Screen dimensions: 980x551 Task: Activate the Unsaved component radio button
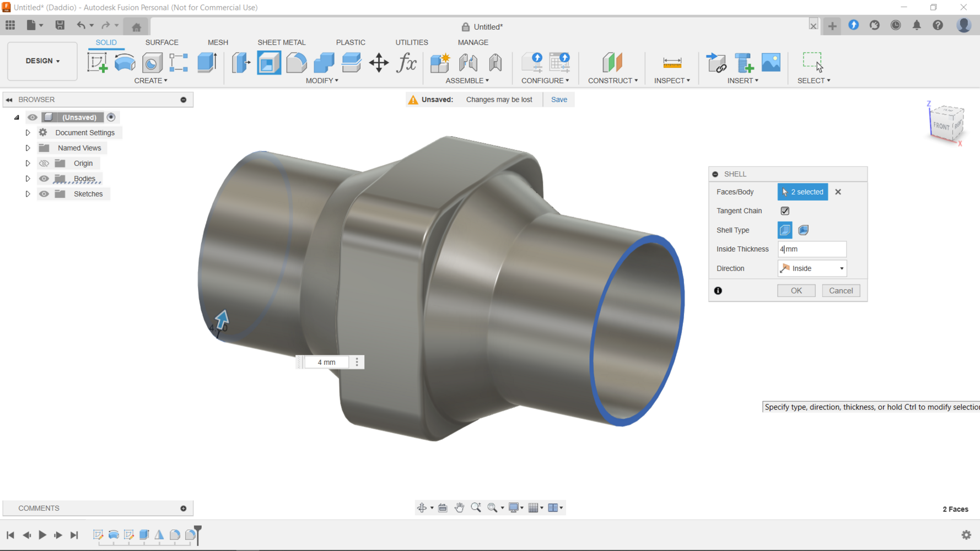111,117
